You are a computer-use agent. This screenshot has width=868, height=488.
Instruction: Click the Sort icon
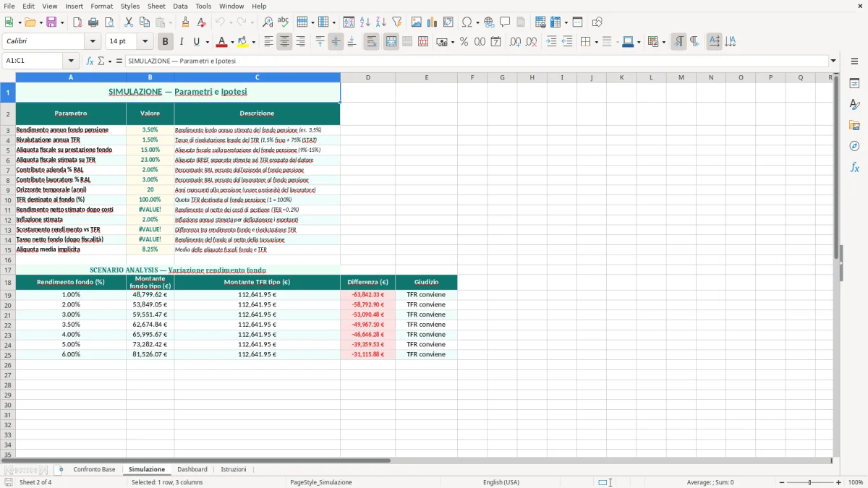[x=349, y=22]
